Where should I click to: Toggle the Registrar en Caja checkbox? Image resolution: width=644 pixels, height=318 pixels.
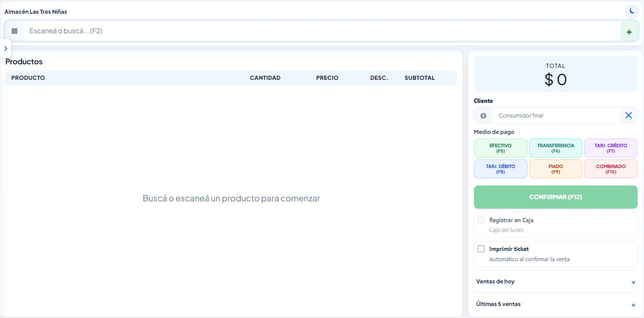point(481,220)
